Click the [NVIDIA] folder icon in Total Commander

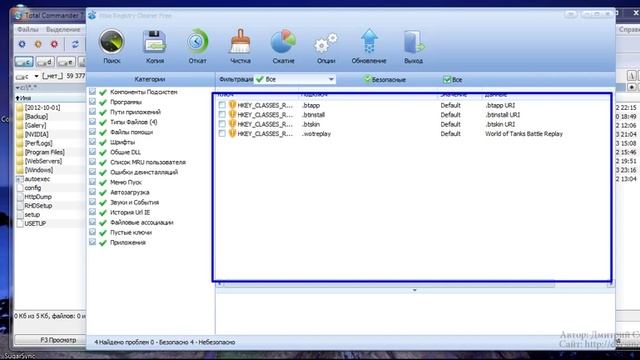pos(20,134)
